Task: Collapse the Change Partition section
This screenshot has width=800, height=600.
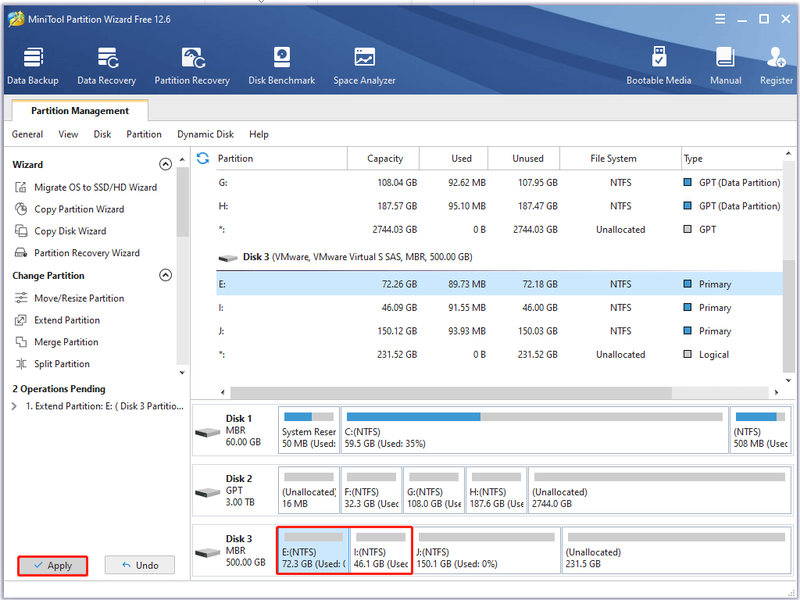Action: coord(165,275)
